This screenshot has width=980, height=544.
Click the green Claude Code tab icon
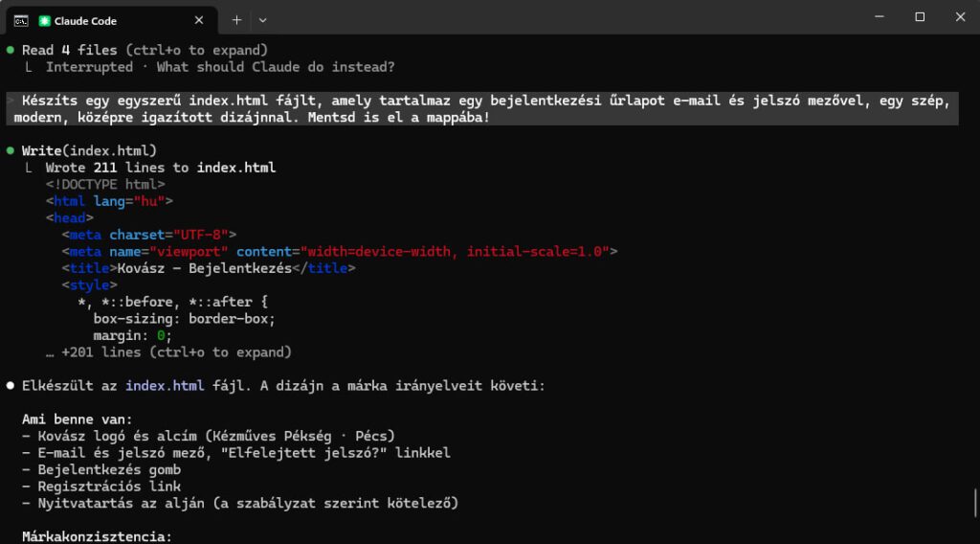coord(44,20)
